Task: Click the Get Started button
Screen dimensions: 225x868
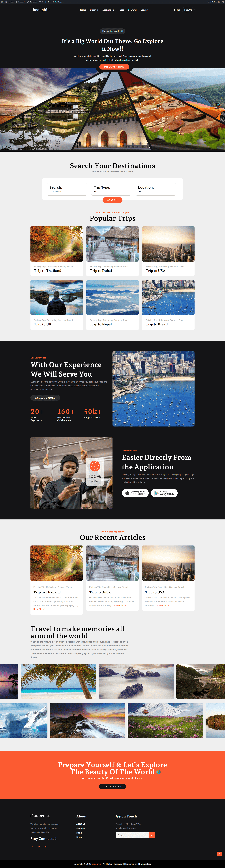Action: click(112, 786)
